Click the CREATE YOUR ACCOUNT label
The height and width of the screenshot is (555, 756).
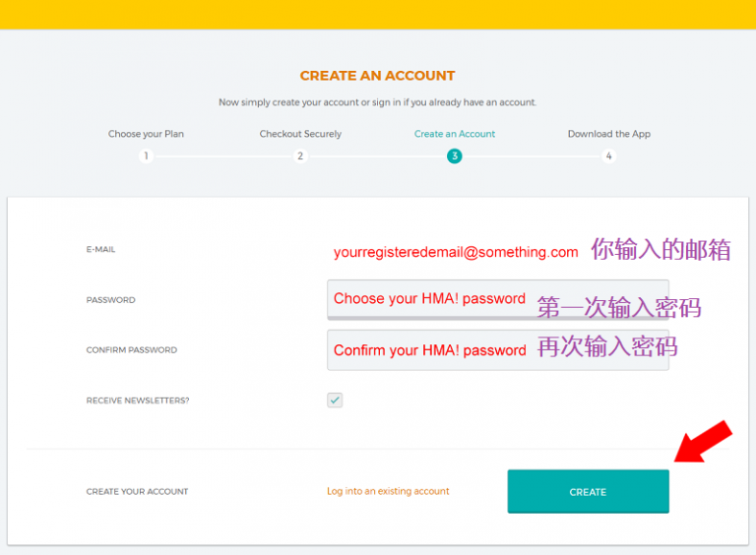point(137,491)
